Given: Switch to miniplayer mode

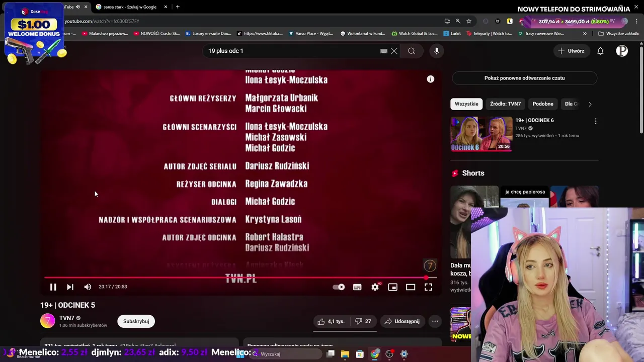Looking at the screenshot, I should coord(393,287).
